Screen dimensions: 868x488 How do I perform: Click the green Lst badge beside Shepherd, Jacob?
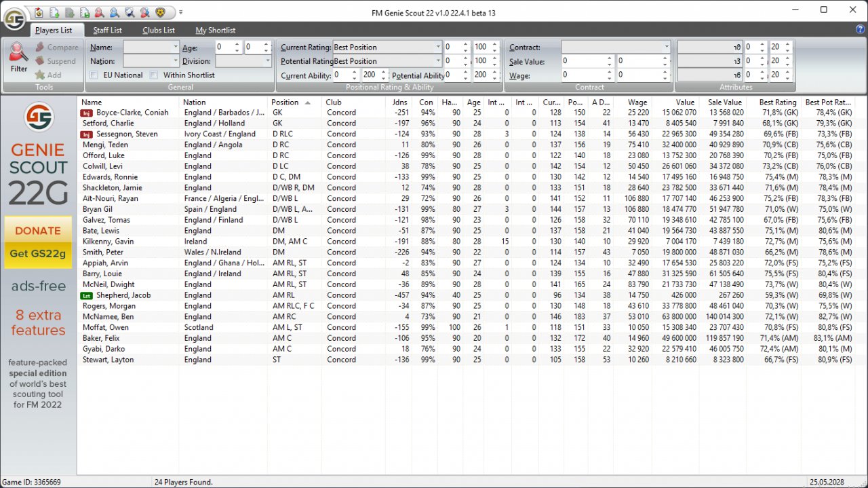coord(87,295)
